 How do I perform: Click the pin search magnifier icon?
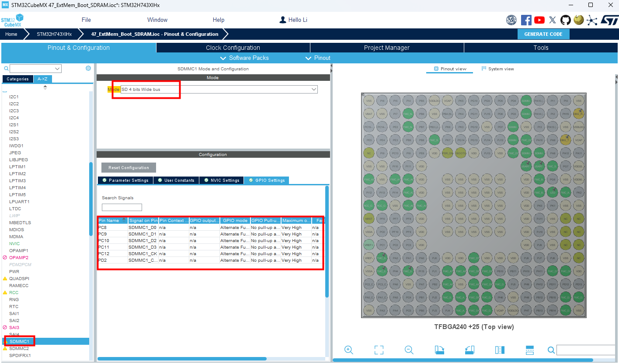pos(551,350)
